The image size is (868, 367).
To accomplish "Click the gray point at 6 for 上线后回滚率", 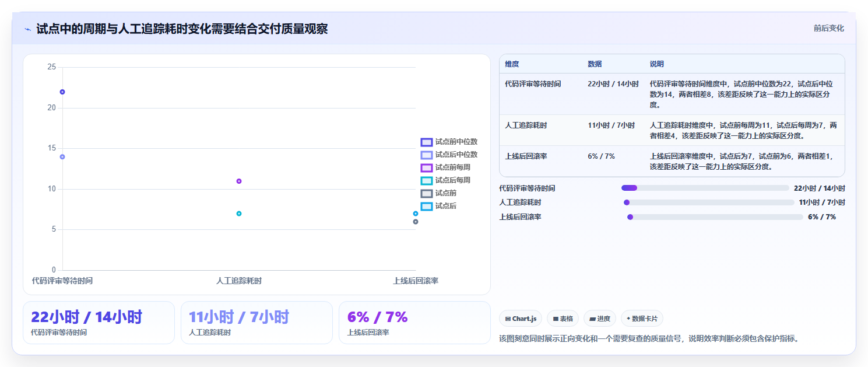I will pos(416,222).
